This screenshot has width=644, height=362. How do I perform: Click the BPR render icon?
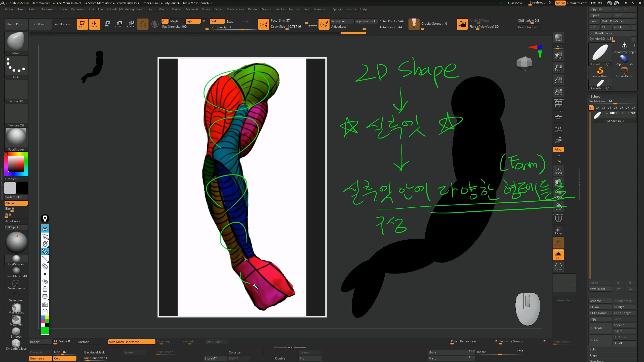[558, 38]
